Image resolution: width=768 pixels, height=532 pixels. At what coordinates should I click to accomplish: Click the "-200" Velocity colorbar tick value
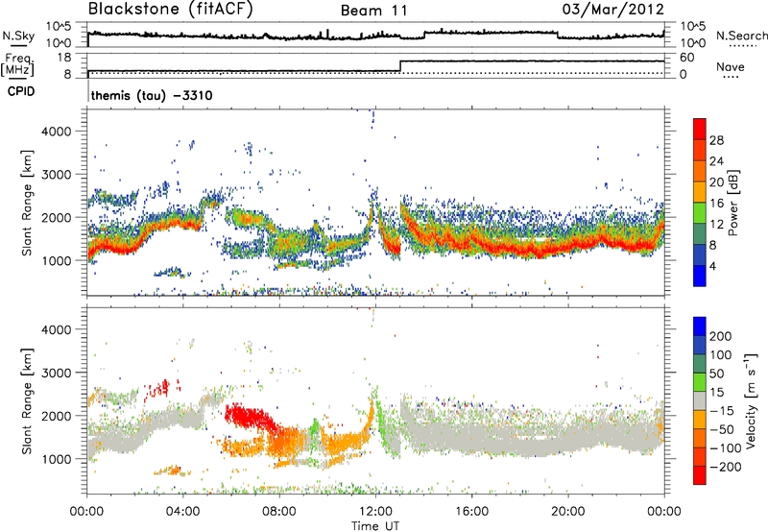pyautogui.click(x=726, y=467)
